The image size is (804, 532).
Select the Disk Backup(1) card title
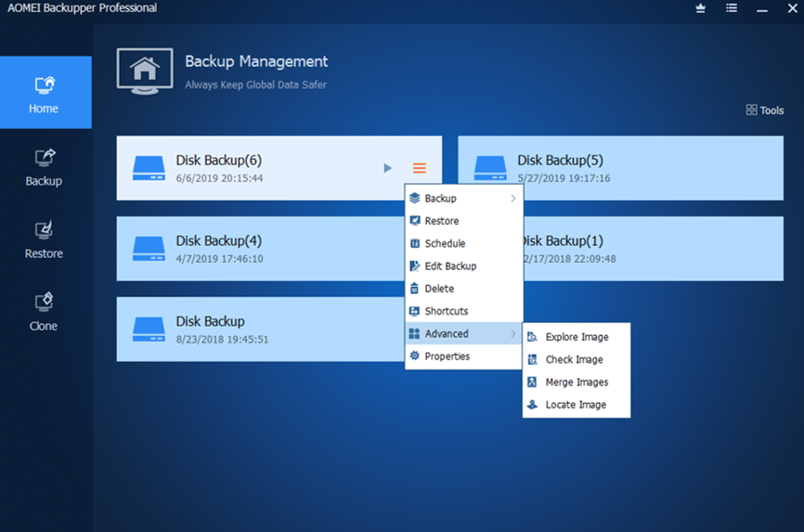pyautogui.click(x=563, y=240)
